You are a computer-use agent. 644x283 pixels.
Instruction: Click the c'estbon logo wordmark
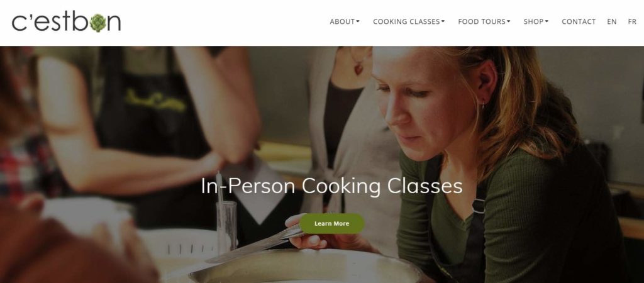coord(66,22)
